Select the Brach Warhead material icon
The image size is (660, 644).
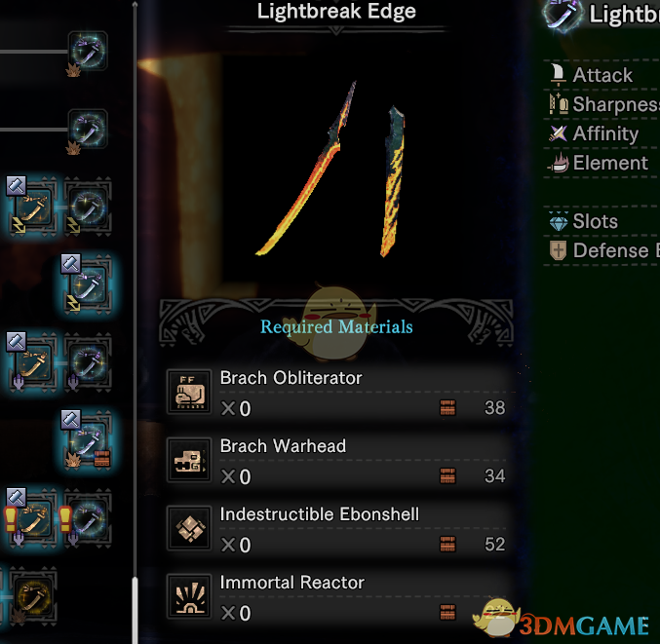click(189, 460)
